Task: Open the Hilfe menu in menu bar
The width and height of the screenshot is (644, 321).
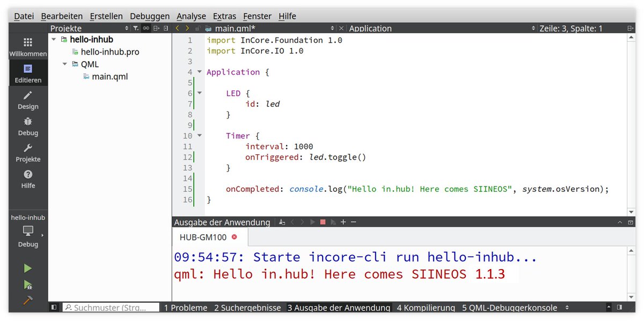Action: point(287,16)
